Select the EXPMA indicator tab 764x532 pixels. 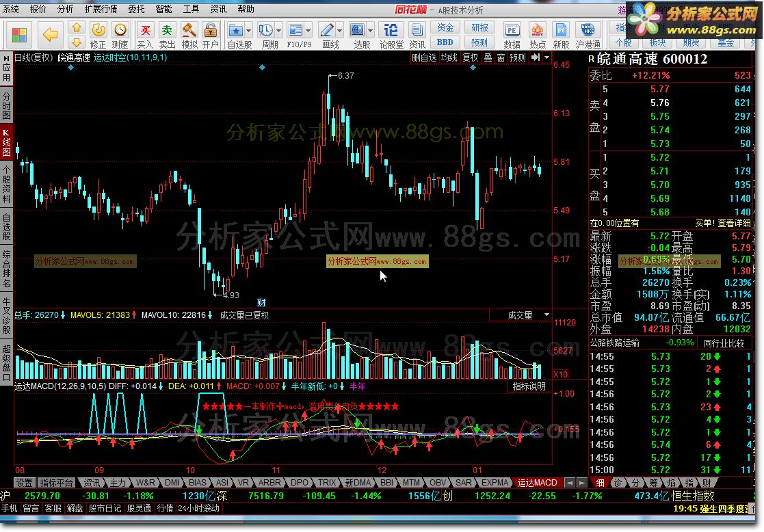[495, 482]
